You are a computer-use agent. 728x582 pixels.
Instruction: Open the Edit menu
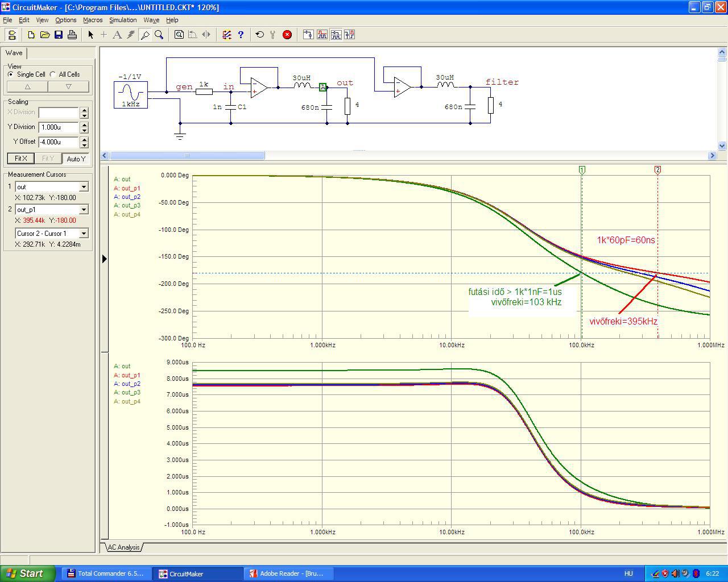click(24, 20)
